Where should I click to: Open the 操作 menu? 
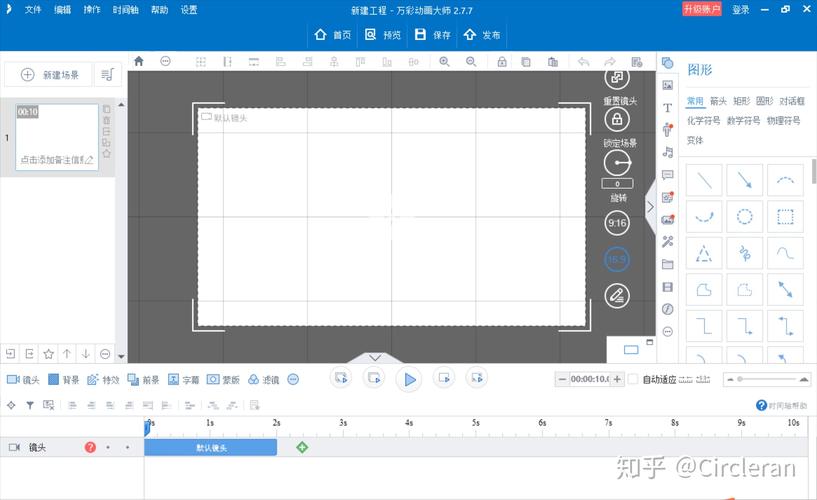(x=92, y=10)
